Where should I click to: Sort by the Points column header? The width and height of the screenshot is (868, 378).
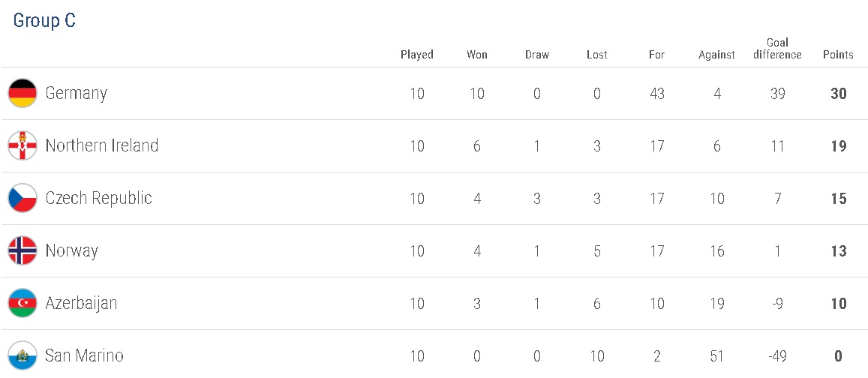[x=838, y=55]
